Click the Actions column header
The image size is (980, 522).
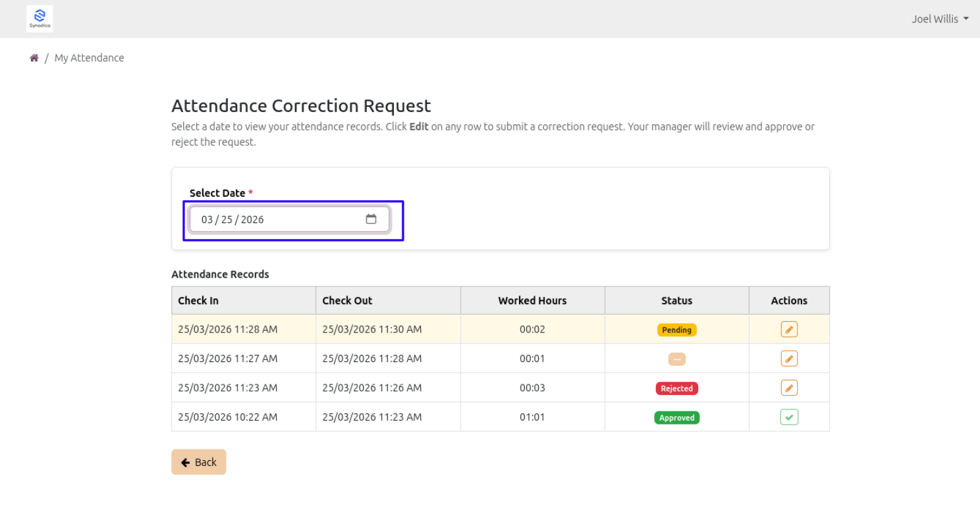[x=789, y=300]
